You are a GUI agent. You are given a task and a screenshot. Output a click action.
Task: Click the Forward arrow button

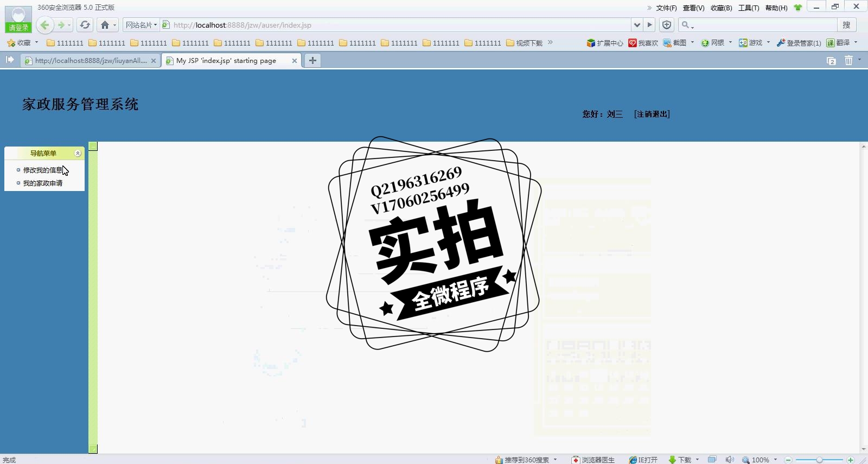click(61, 25)
